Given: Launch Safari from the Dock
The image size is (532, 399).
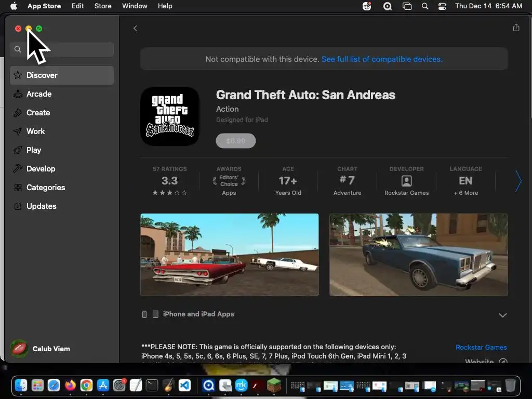Looking at the screenshot, I should pyautogui.click(x=54, y=385).
